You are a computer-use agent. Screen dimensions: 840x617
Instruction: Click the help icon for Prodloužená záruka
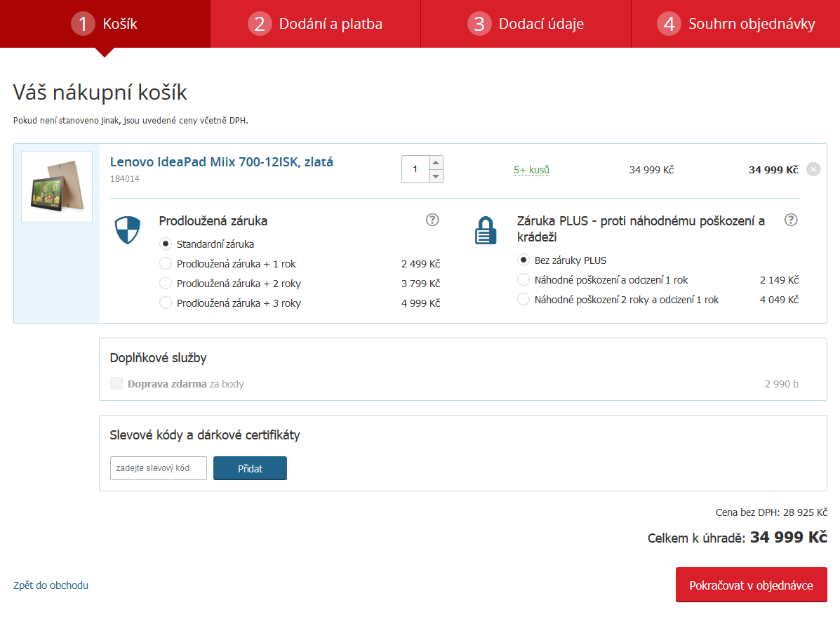[x=432, y=220]
